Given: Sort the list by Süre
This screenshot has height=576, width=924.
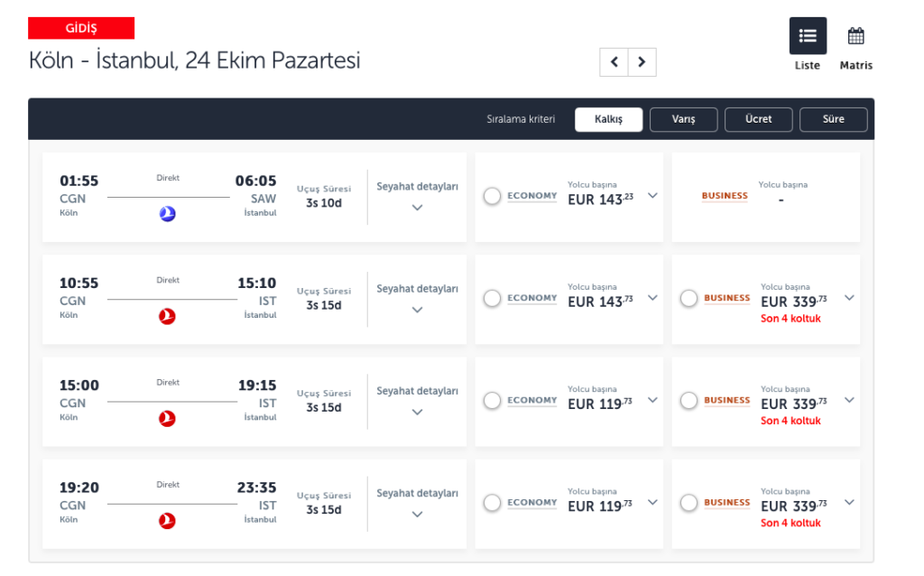Looking at the screenshot, I should coord(833,119).
